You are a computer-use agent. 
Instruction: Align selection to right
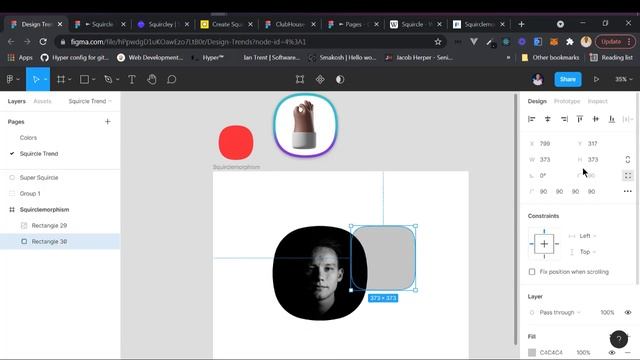pos(564,119)
